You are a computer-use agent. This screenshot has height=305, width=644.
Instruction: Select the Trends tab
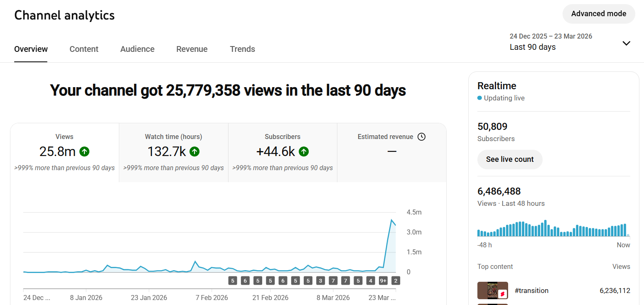242,49
